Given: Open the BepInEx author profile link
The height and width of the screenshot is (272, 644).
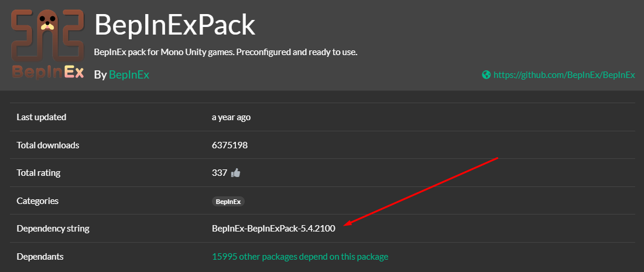Looking at the screenshot, I should [129, 74].
